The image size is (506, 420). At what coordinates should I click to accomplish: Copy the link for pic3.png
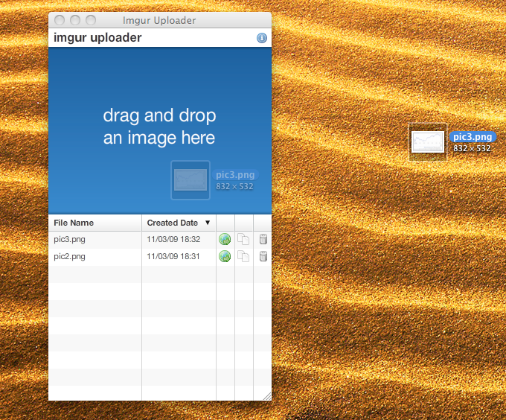(243, 239)
